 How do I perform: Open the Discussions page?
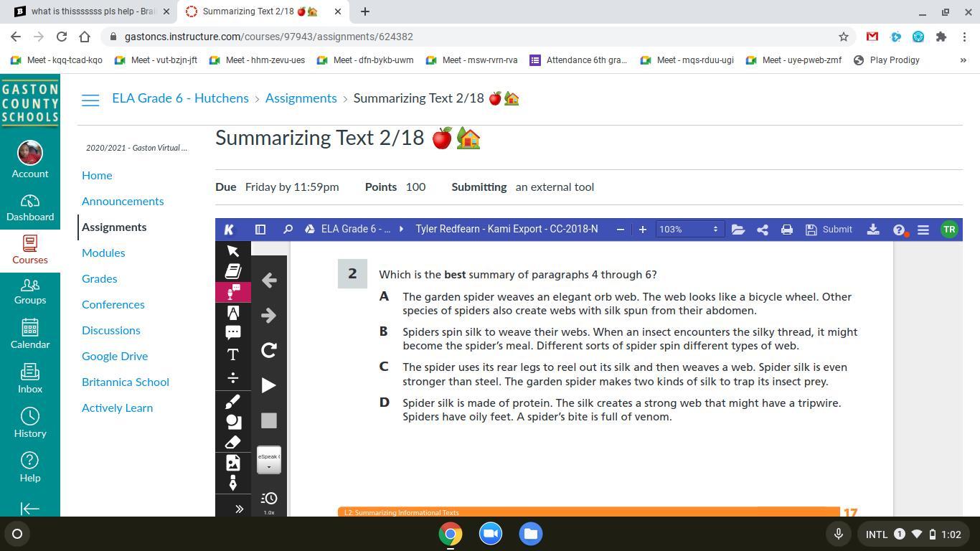coord(111,330)
